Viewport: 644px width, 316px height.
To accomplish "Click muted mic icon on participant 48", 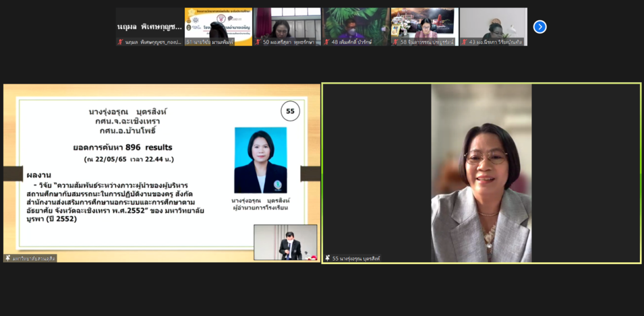I will [327, 42].
